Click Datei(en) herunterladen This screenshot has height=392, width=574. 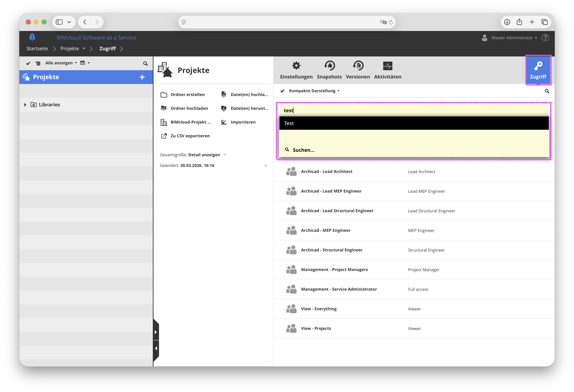click(245, 108)
